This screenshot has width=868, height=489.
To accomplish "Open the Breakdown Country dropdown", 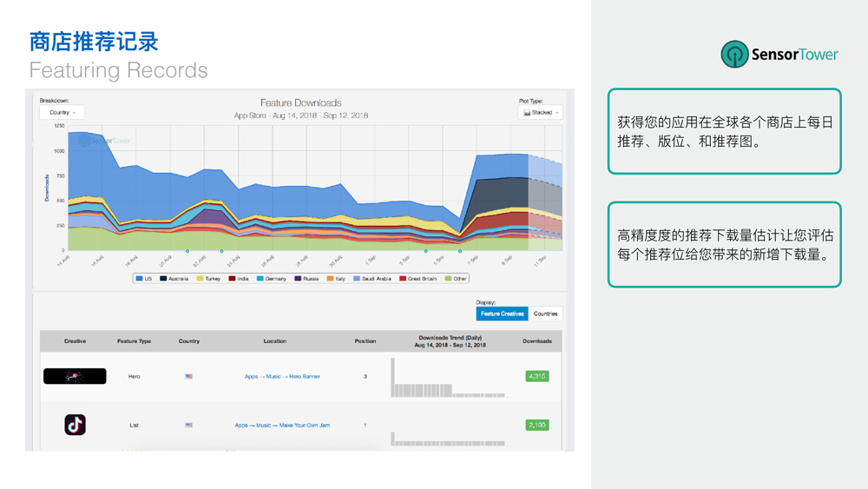I will [x=62, y=112].
